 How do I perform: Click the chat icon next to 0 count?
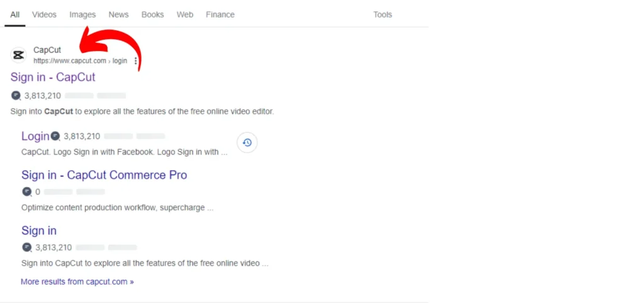(26, 192)
